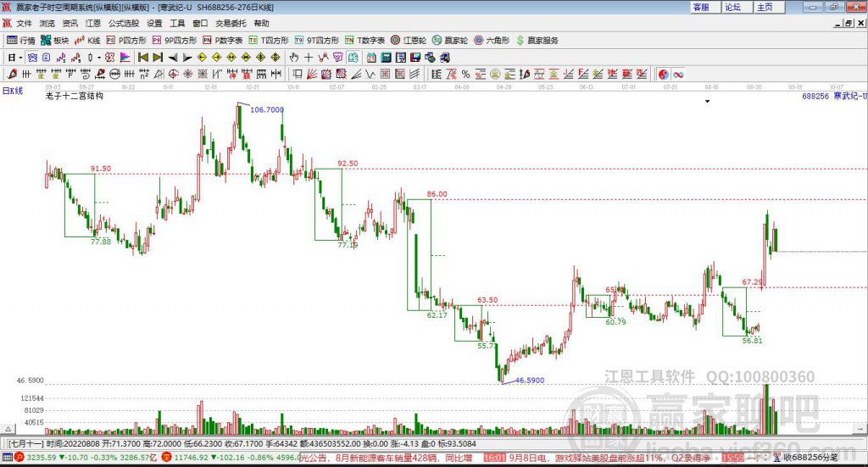Click the calendar icon in toolbar
This screenshot has height=467, width=868.
(371, 58)
